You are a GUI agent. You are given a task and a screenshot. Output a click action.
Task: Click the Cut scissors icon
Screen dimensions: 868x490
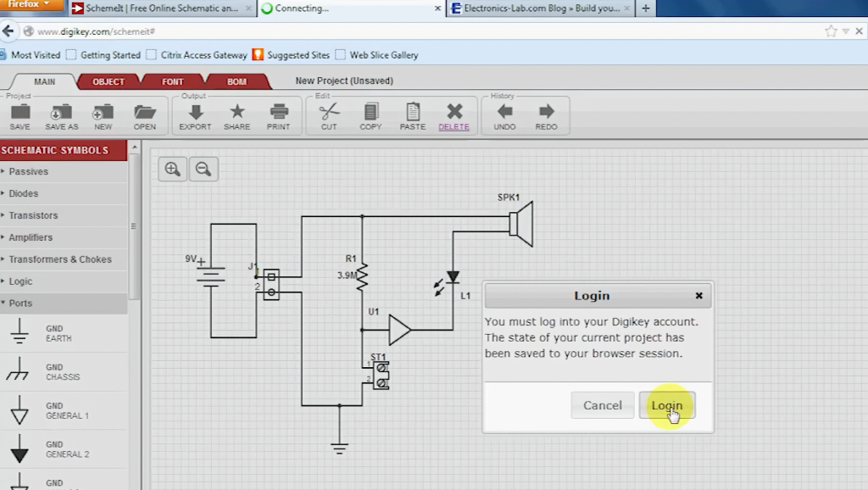(329, 112)
